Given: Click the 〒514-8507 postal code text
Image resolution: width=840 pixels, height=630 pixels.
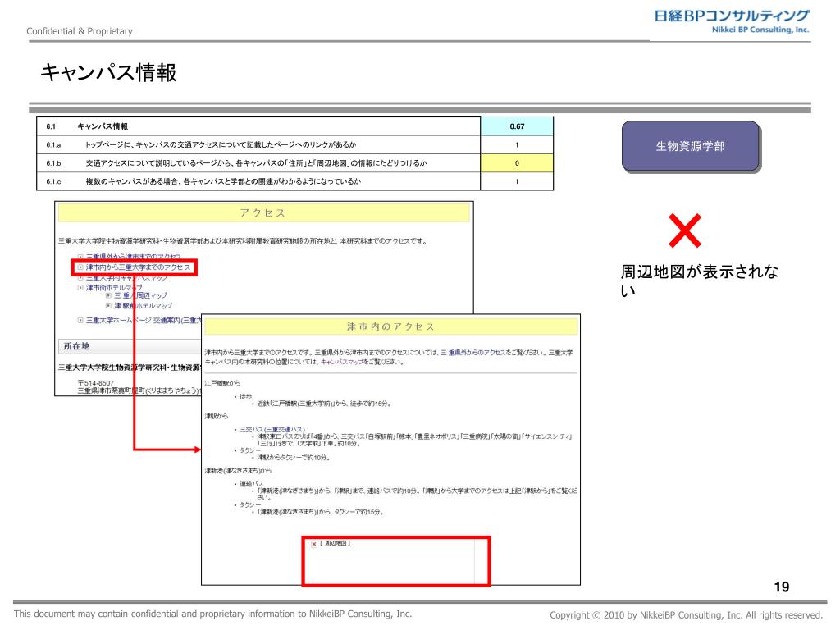Looking at the screenshot, I should pyautogui.click(x=96, y=383).
